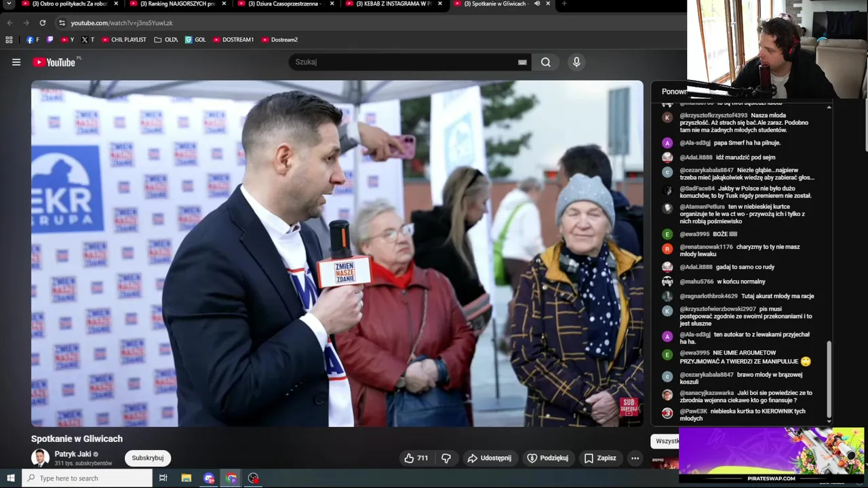Save the video with Zapisz
The width and height of the screenshot is (868, 488).
(x=600, y=458)
